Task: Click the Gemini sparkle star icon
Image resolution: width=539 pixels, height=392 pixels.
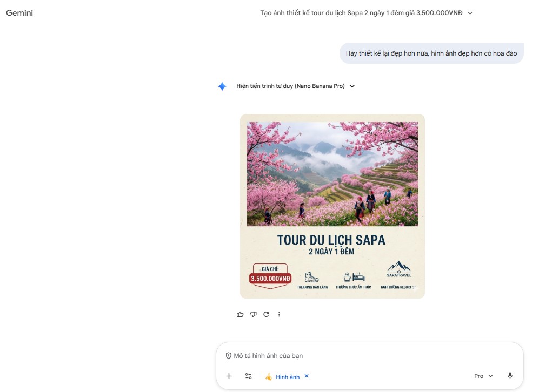Action: coord(222,86)
